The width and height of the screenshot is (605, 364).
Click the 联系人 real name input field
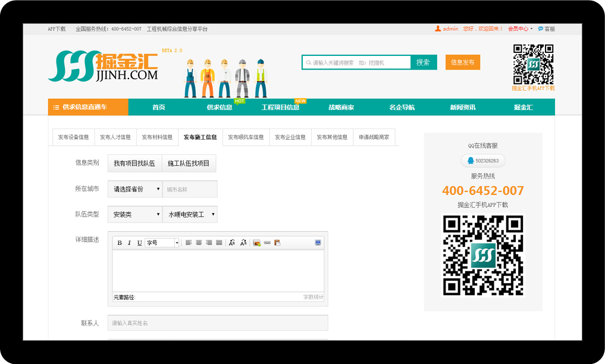coord(218,323)
